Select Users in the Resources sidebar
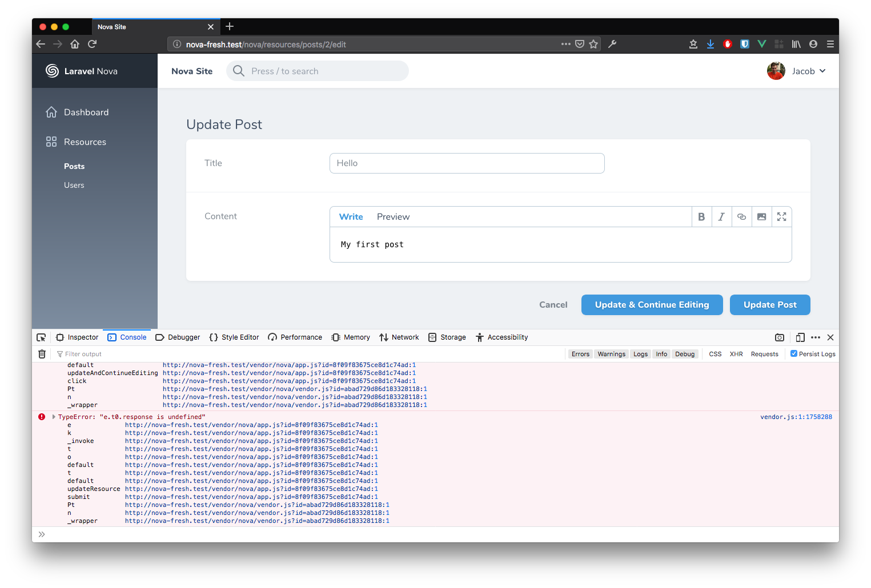 point(74,184)
